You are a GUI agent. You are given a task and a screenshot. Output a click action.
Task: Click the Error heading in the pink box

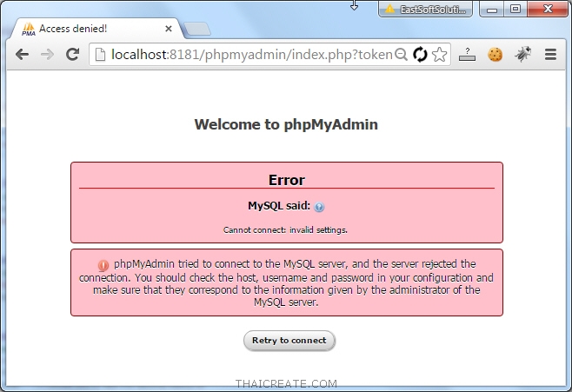(x=287, y=180)
